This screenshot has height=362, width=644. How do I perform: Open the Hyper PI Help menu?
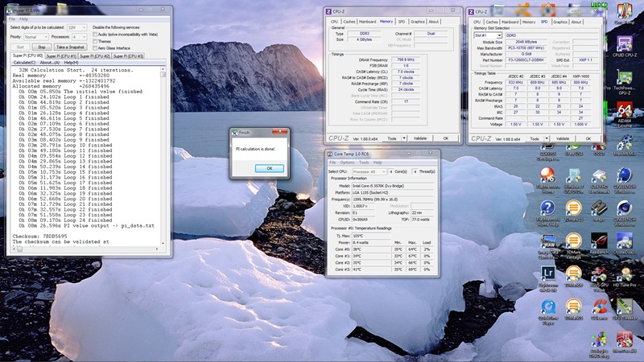point(24,19)
